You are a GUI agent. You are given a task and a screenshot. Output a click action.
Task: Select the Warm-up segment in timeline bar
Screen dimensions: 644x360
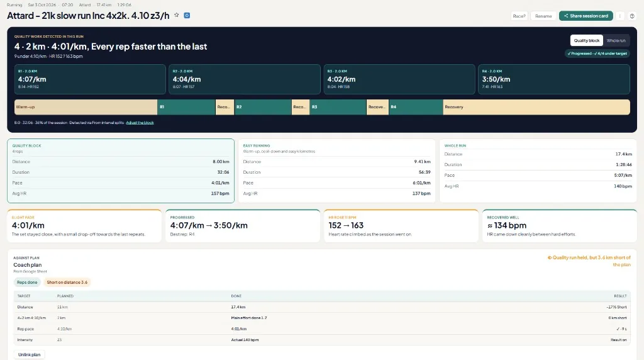pyautogui.click(x=86, y=107)
